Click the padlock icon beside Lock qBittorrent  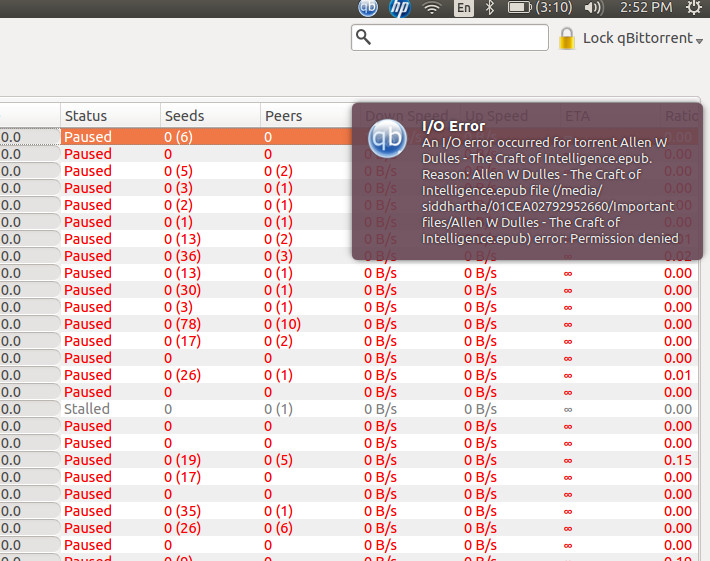566,38
